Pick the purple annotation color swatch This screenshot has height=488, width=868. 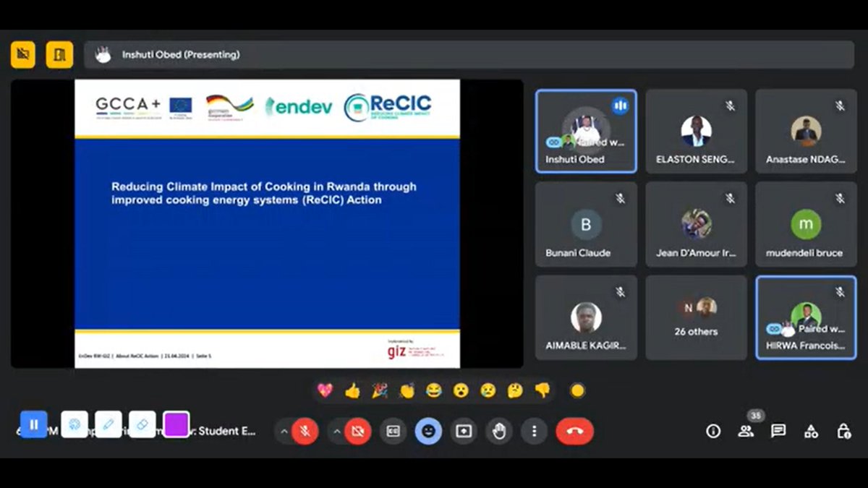[x=176, y=424]
